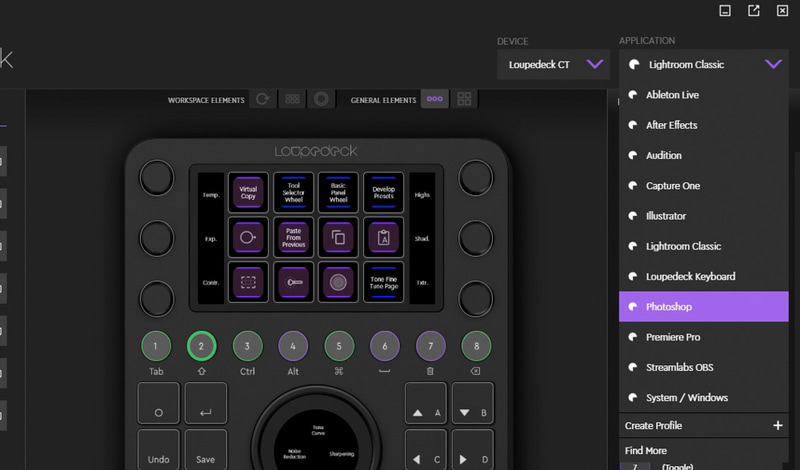800x470 pixels.
Task: Open the Device dropdown Loupedeck CT
Action: [554, 64]
